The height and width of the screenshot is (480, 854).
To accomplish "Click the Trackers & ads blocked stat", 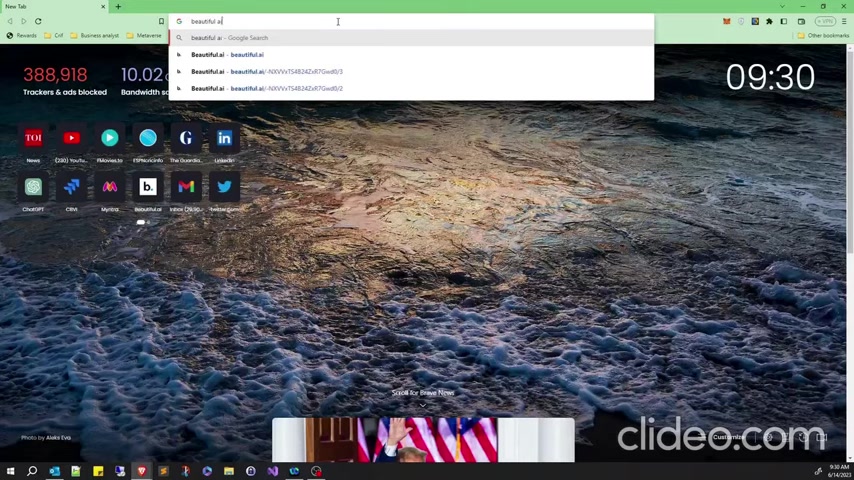I will 65,81.
